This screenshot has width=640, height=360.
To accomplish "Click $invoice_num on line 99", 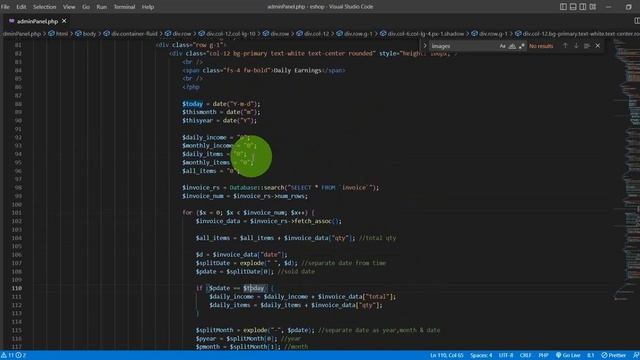I will pos(202,196).
